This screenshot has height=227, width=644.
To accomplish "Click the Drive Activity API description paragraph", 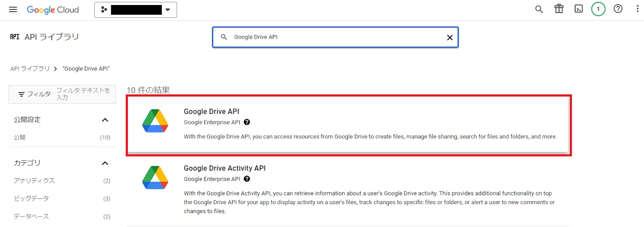I will coord(369,202).
